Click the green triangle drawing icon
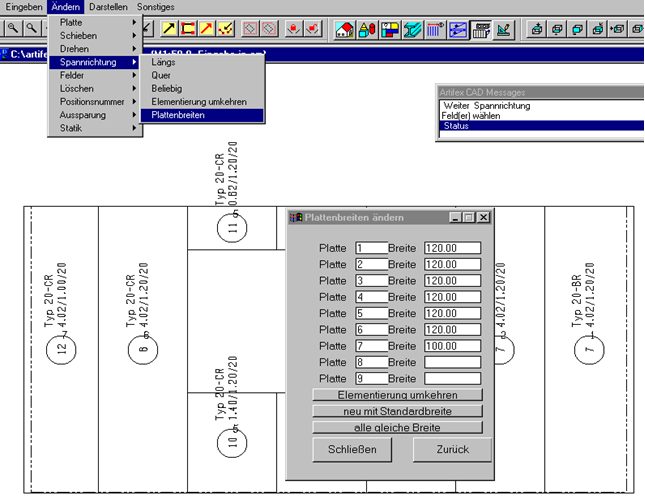The height and width of the screenshot is (496, 645). (503, 29)
